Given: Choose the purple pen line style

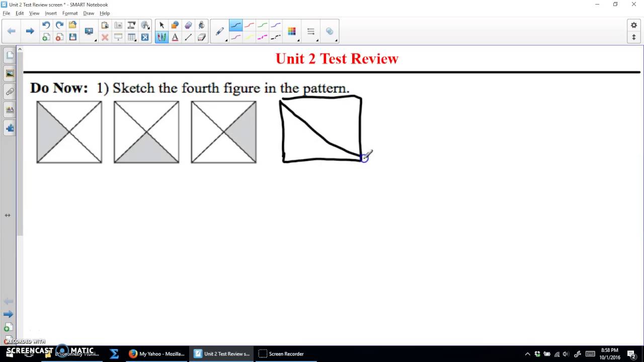Looking at the screenshot, I should (x=235, y=37).
